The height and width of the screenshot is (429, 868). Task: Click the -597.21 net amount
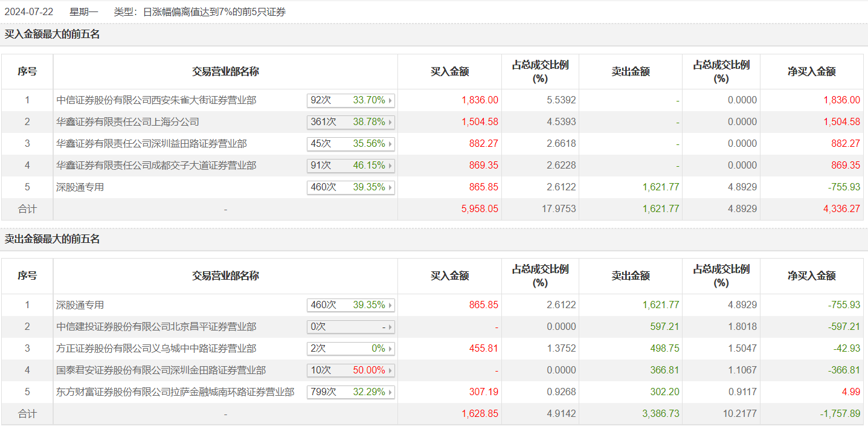[x=844, y=327]
